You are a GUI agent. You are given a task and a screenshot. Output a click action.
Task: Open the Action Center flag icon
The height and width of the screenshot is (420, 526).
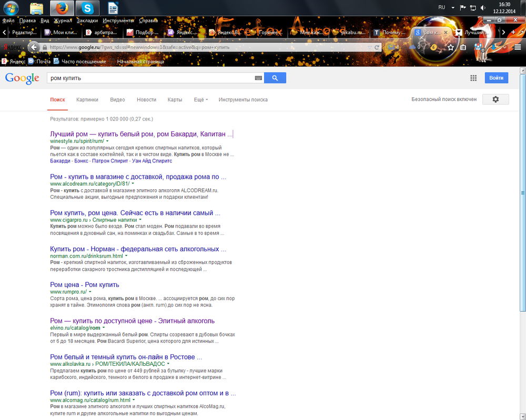[463, 8]
